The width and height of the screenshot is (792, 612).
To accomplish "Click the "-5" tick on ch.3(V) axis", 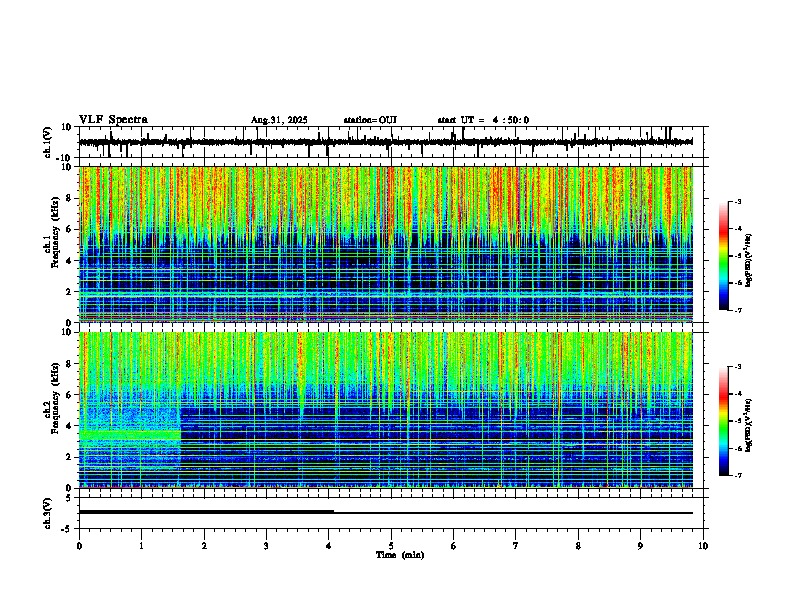I will 67,529.
